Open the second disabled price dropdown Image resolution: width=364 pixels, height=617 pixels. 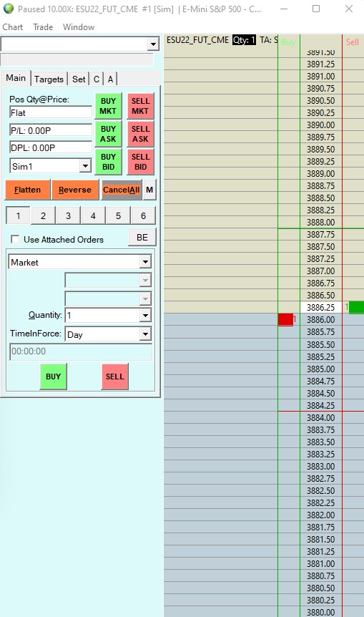pyautogui.click(x=145, y=298)
